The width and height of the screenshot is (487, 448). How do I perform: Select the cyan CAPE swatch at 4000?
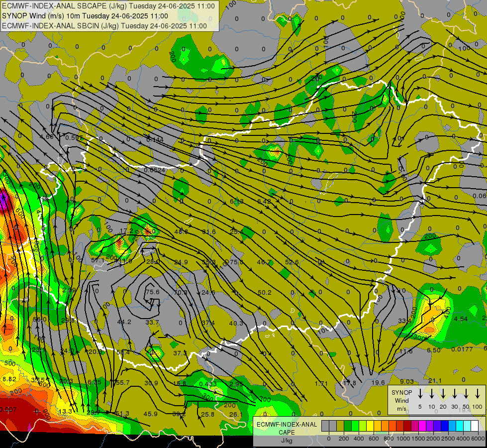(x=459, y=426)
